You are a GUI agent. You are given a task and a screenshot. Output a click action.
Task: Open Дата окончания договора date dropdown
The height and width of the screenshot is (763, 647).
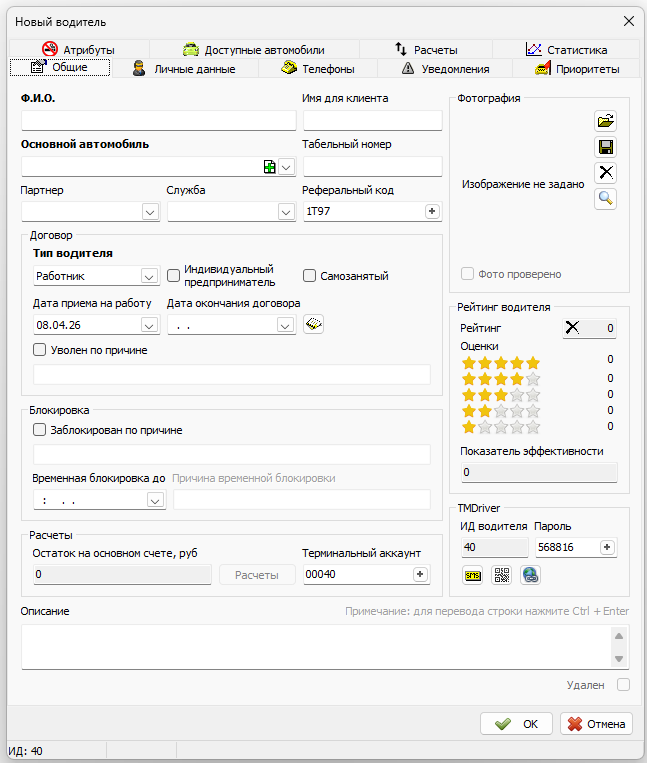click(285, 325)
